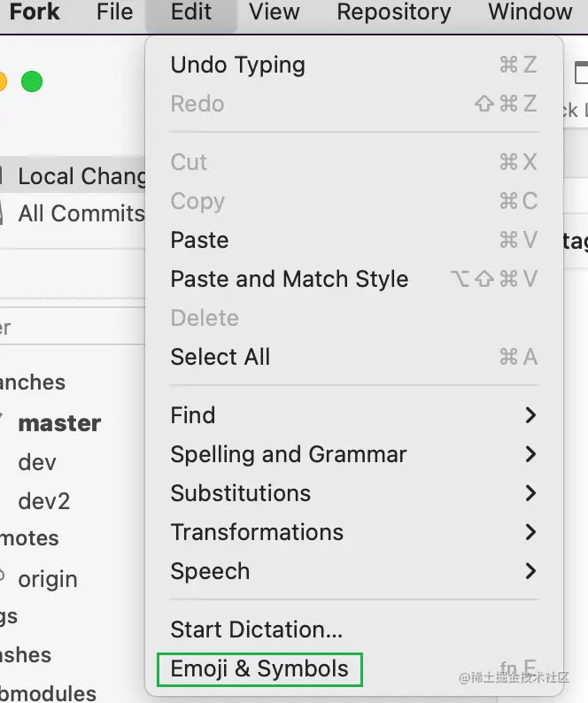
Task: Click Paste and Match Style
Action: [x=290, y=279]
